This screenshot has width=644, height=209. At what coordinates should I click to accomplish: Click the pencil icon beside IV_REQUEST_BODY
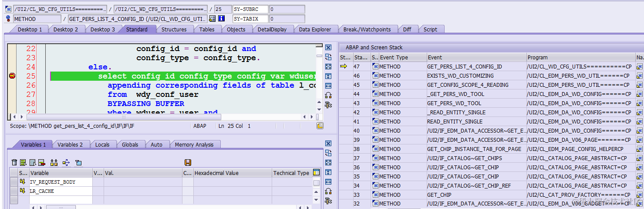coord(23,182)
